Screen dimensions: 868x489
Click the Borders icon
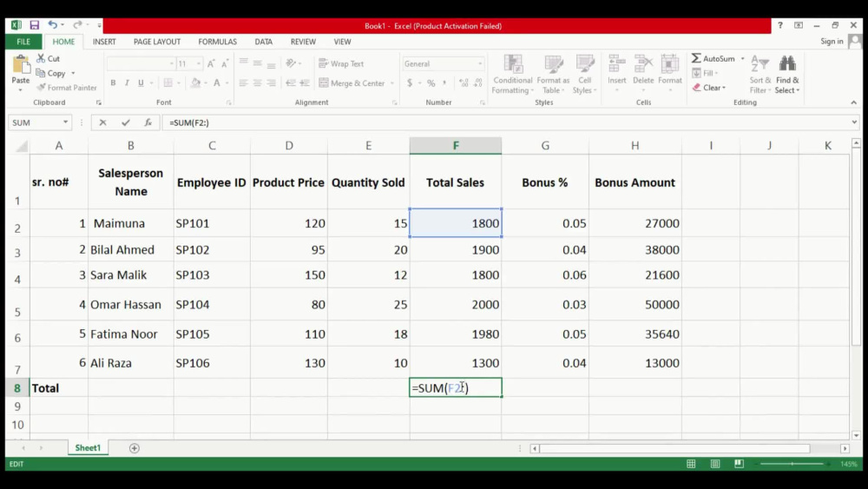(x=168, y=83)
